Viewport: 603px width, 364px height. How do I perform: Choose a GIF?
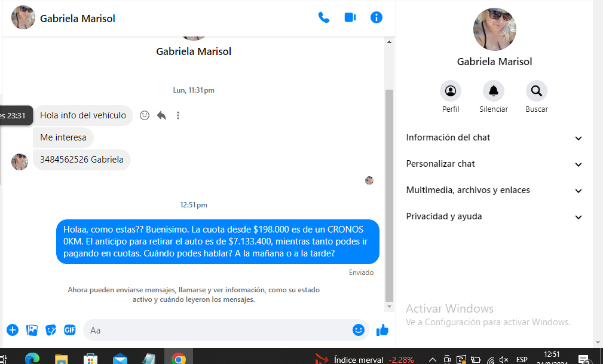[x=69, y=330]
